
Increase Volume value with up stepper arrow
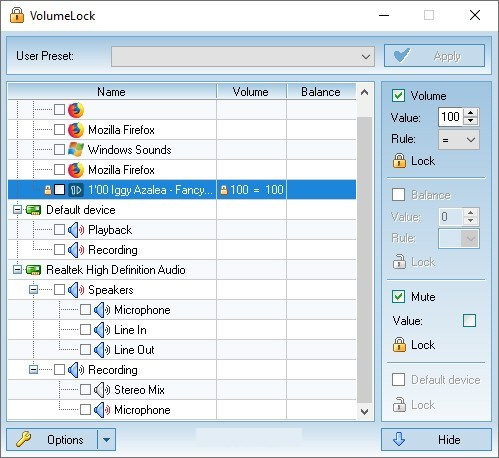(470, 113)
